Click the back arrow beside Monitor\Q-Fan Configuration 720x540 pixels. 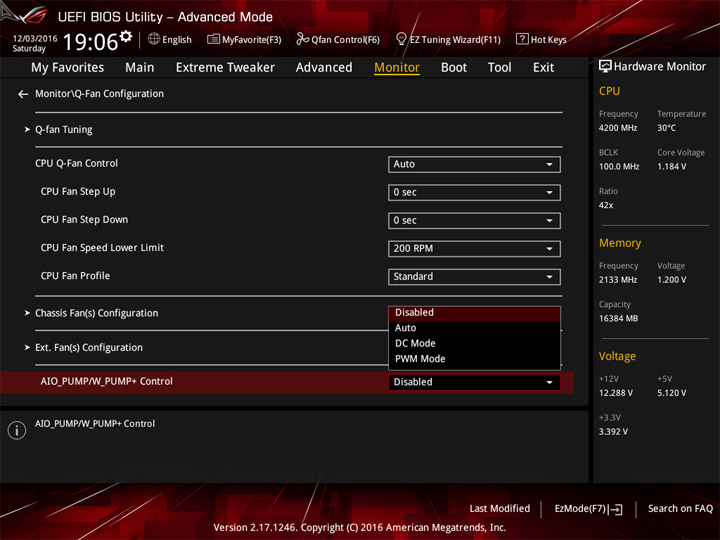click(x=23, y=94)
